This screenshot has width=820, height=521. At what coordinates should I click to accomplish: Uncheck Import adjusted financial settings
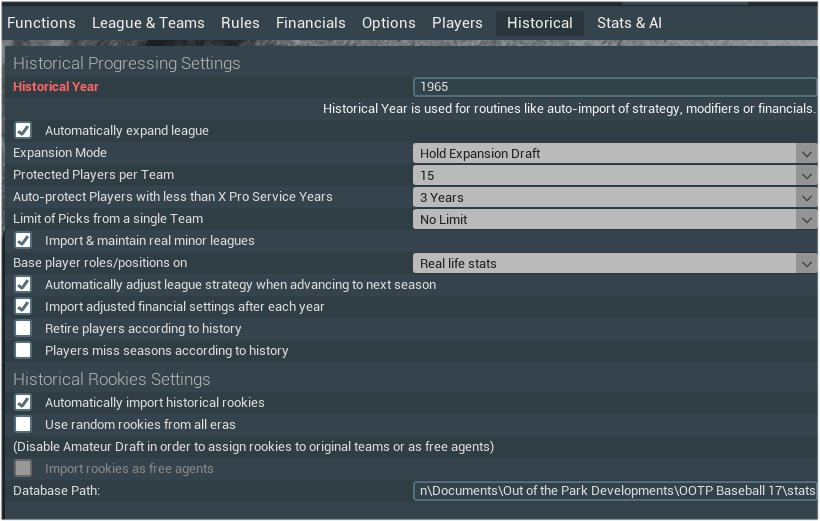(23, 307)
